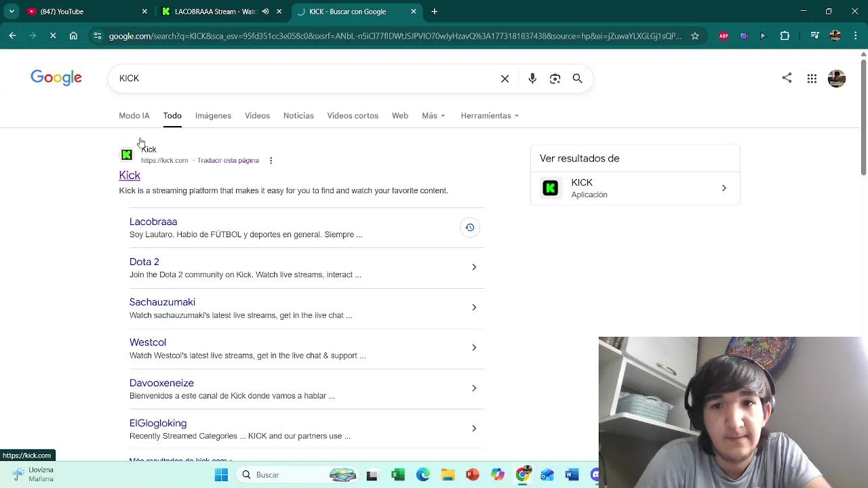Click the Google logo

tap(56, 78)
